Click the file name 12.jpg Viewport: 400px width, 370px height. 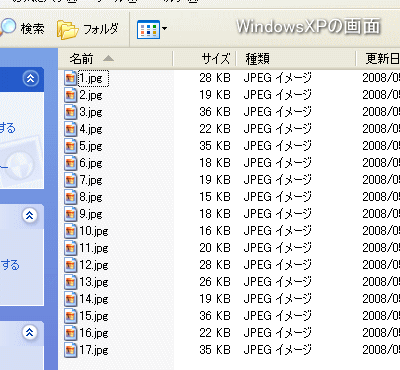[x=94, y=266]
